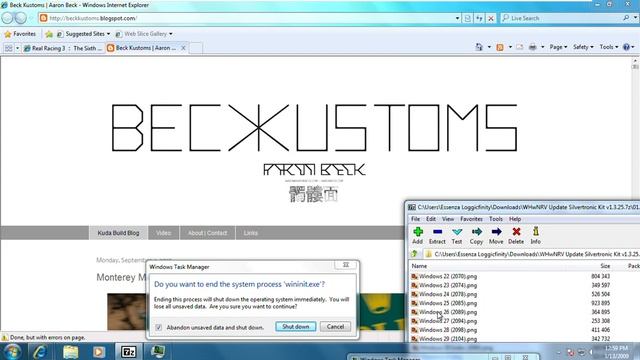Click the Print icon in IE toolbar
The width and height of the screenshot is (640, 360).
click(x=532, y=47)
